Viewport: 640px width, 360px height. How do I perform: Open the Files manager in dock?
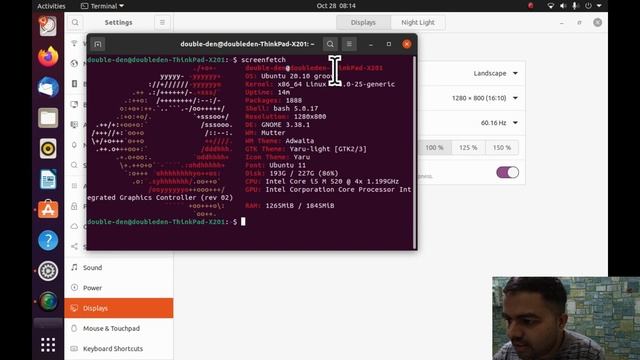tap(48, 118)
